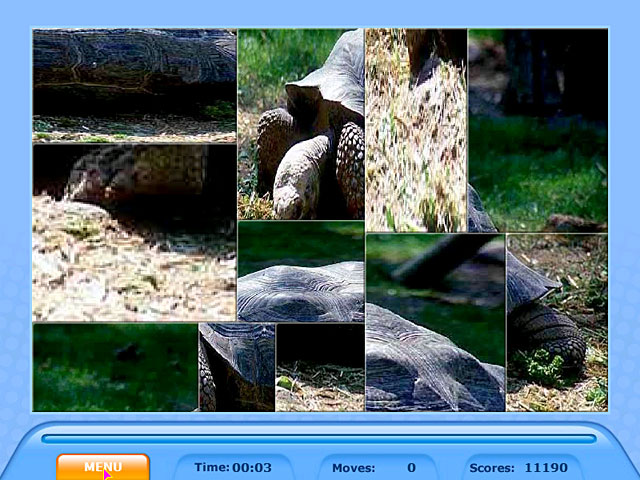Select the tall dry grass streak piece
Viewport: 640px width, 480px height.
(x=416, y=130)
